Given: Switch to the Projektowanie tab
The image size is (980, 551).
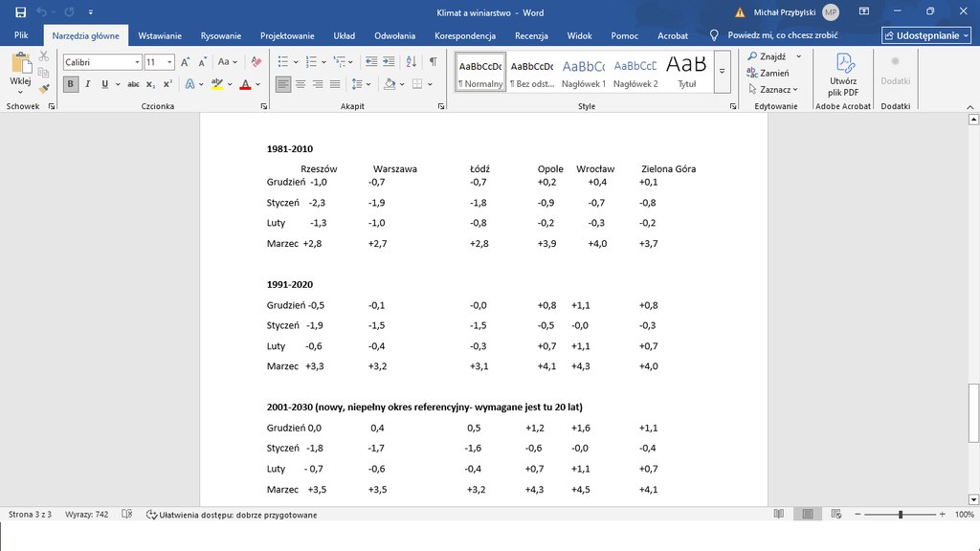Looking at the screenshot, I should click(x=287, y=35).
